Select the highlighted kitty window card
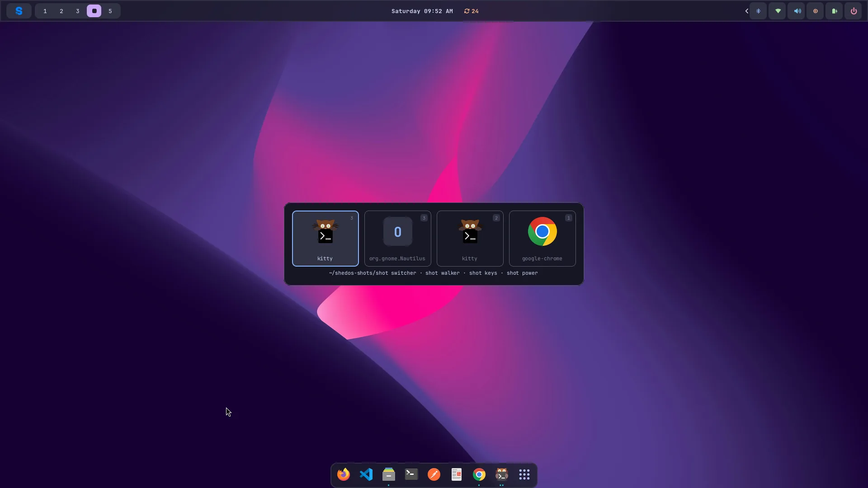 pyautogui.click(x=325, y=239)
